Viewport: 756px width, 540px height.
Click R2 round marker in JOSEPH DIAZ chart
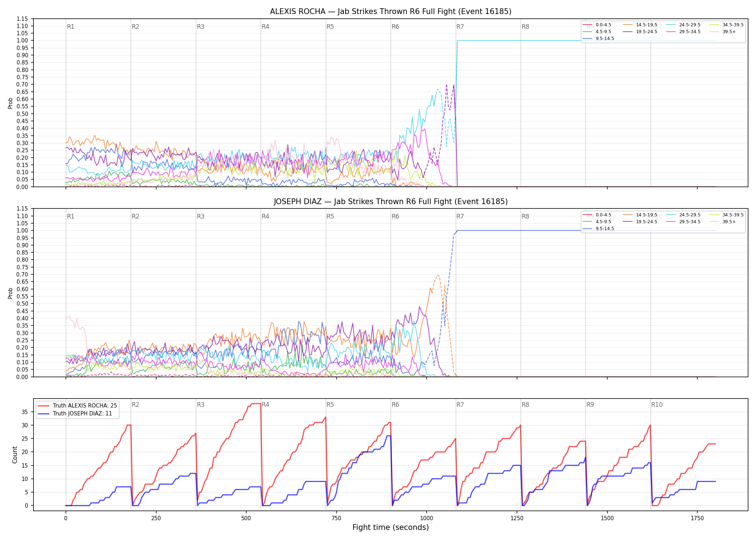(135, 216)
